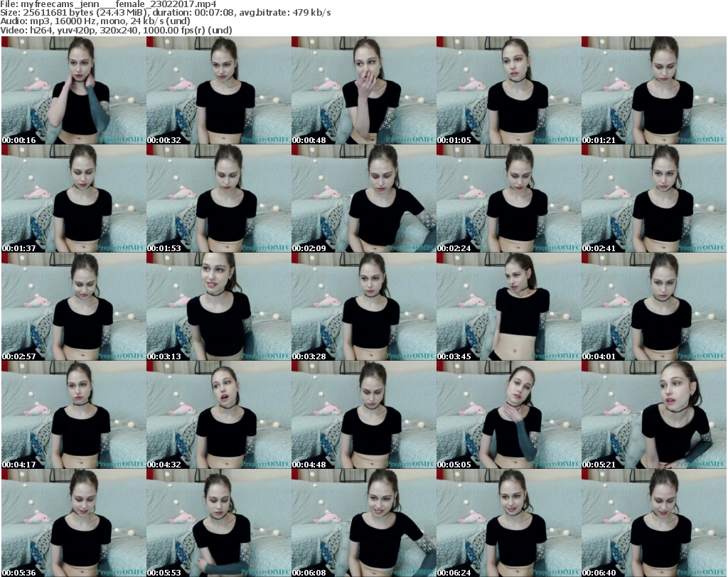
Task: Choose the frame labeled 00:06:08
Action: point(363,523)
